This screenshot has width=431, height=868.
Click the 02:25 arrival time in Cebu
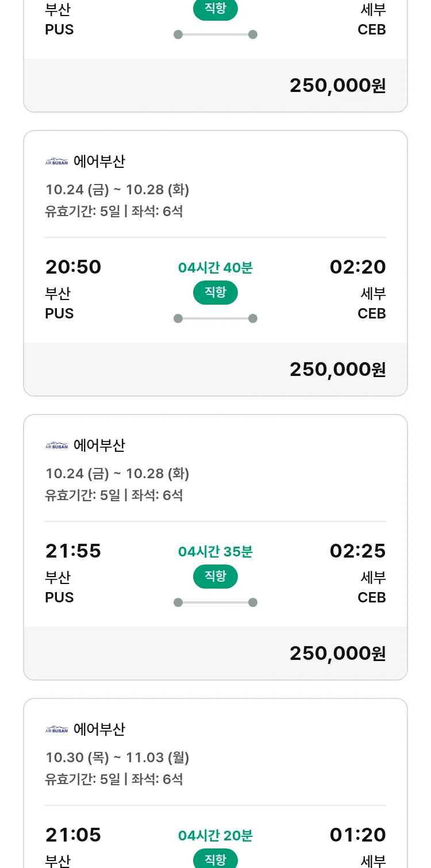click(357, 551)
